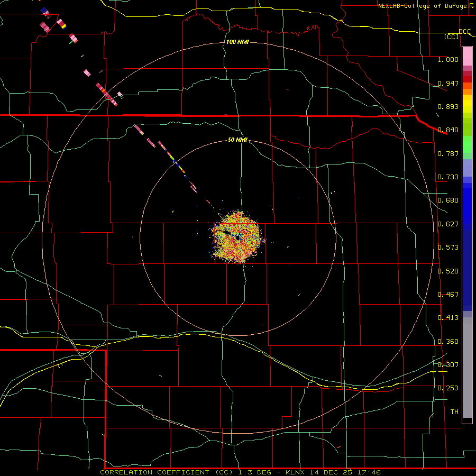Pick the gray lower color bar segment
Image resolution: width=476 pixels, height=476 pixels.
pyautogui.click(x=467, y=368)
